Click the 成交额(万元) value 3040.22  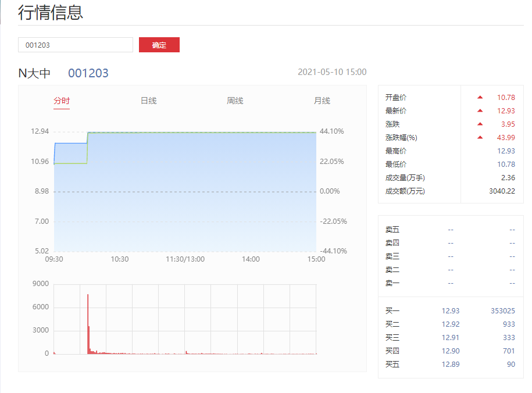502,191
